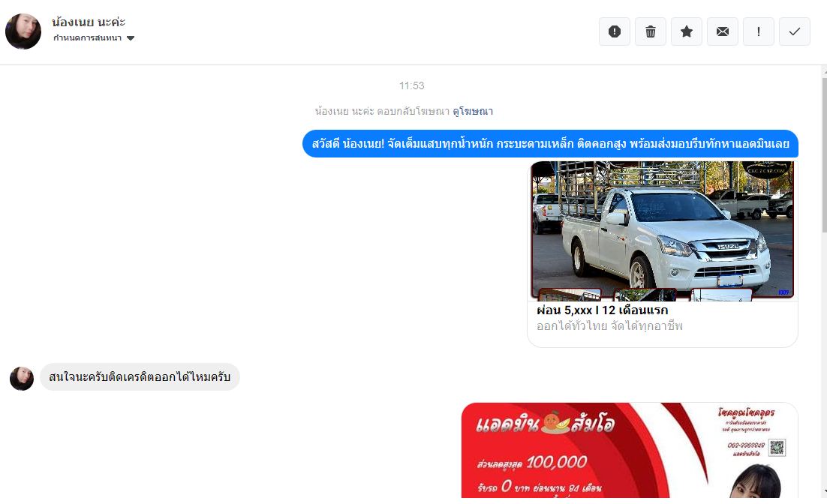Mark conversation as done with checkmark icon

pyautogui.click(x=794, y=31)
